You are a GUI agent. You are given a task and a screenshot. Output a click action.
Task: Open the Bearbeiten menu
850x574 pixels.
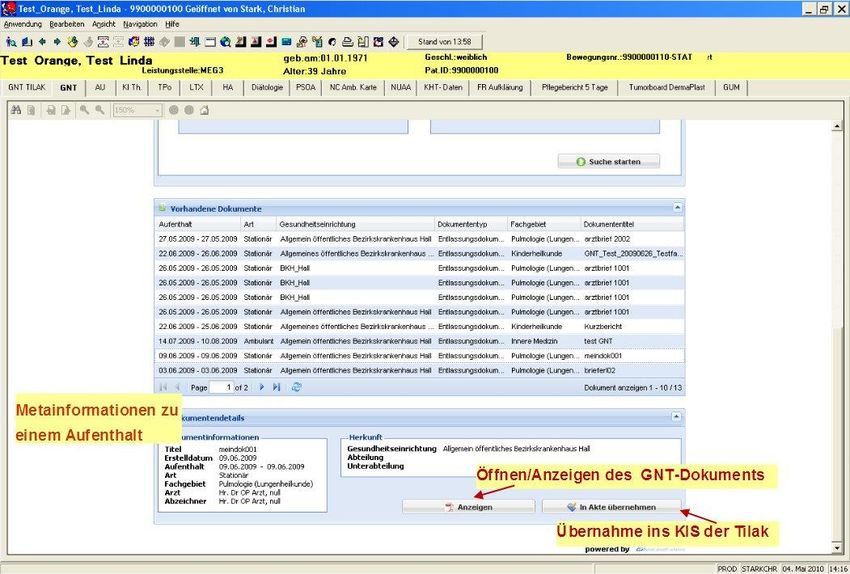point(67,24)
